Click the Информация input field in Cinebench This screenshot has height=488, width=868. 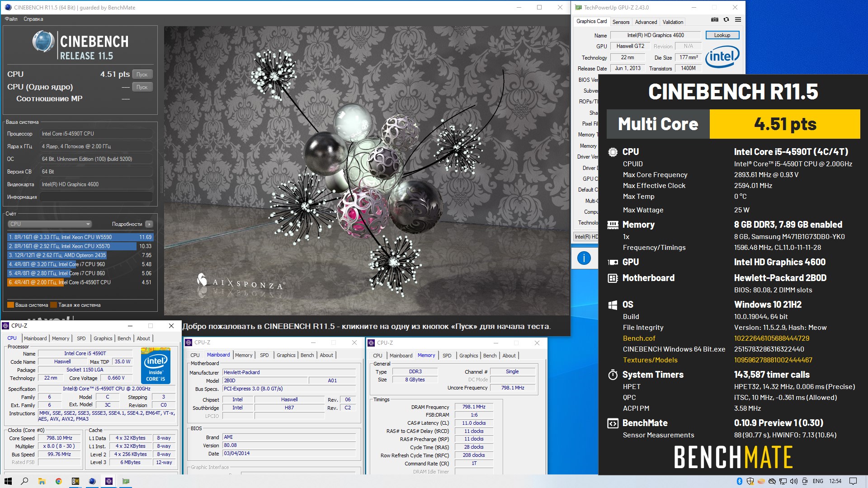[96, 197]
